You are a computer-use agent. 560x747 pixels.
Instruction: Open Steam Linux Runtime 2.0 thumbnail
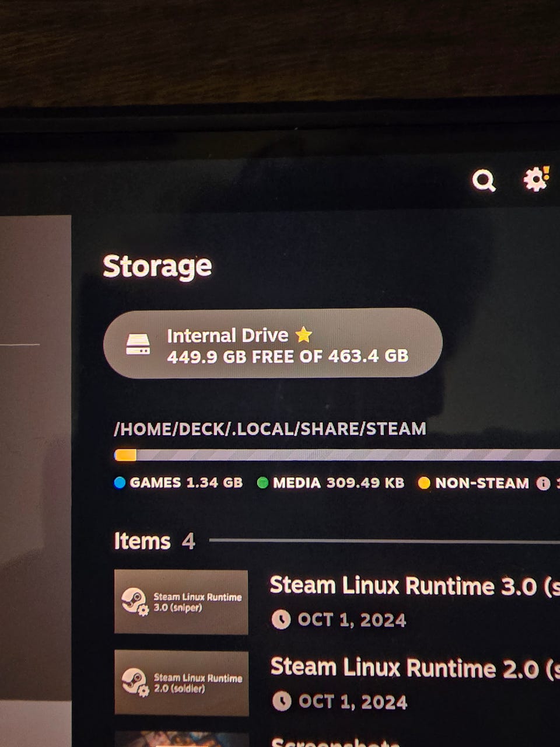click(181, 683)
